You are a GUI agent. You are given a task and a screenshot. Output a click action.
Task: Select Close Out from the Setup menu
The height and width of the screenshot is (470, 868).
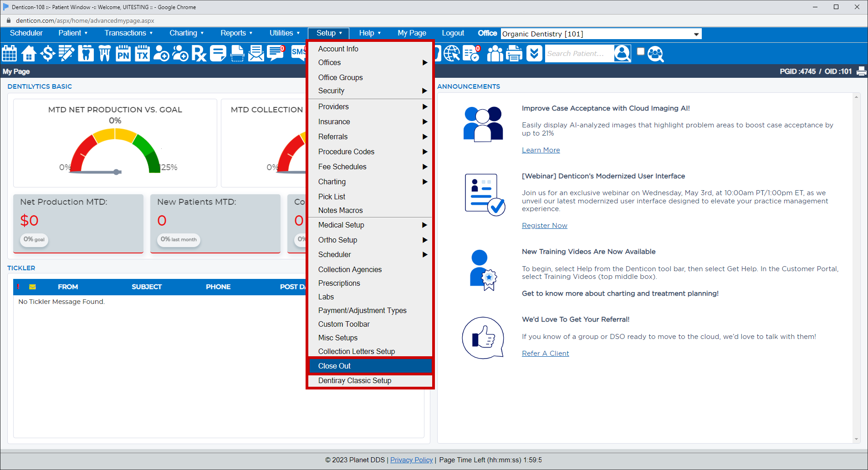334,366
